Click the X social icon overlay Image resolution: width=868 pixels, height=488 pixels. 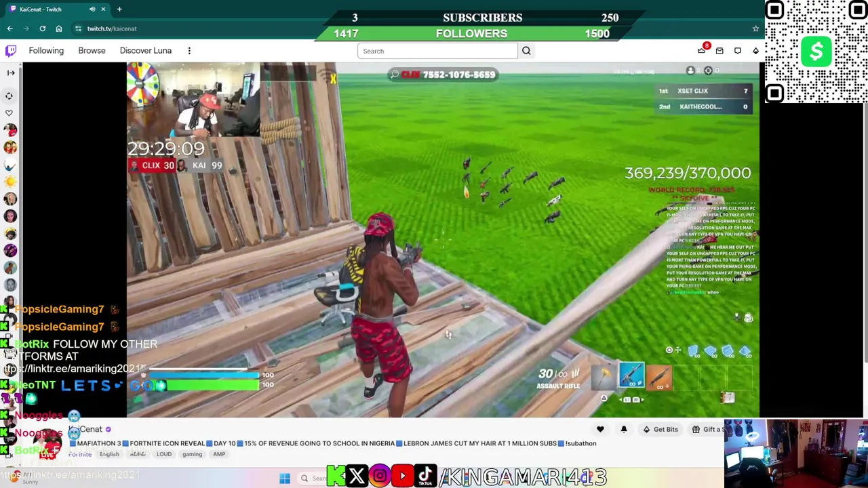[357, 476]
